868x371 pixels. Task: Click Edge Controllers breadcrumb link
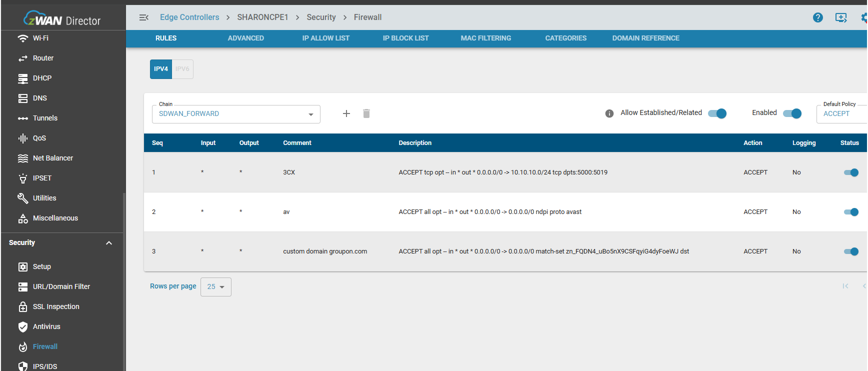pyautogui.click(x=189, y=17)
